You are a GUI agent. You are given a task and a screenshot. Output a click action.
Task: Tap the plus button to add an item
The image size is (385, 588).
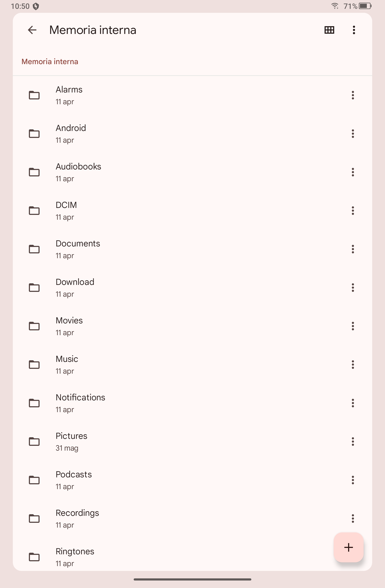349,547
